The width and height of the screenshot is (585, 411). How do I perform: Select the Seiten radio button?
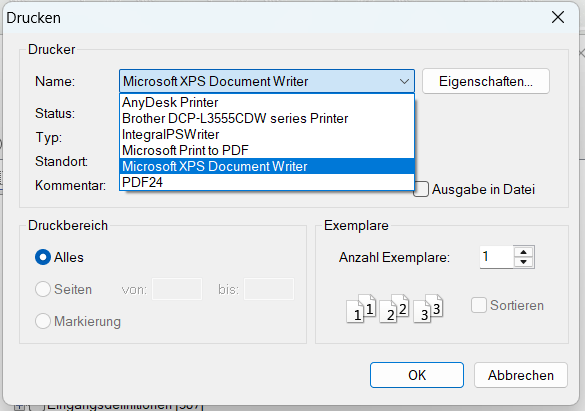pyautogui.click(x=43, y=289)
